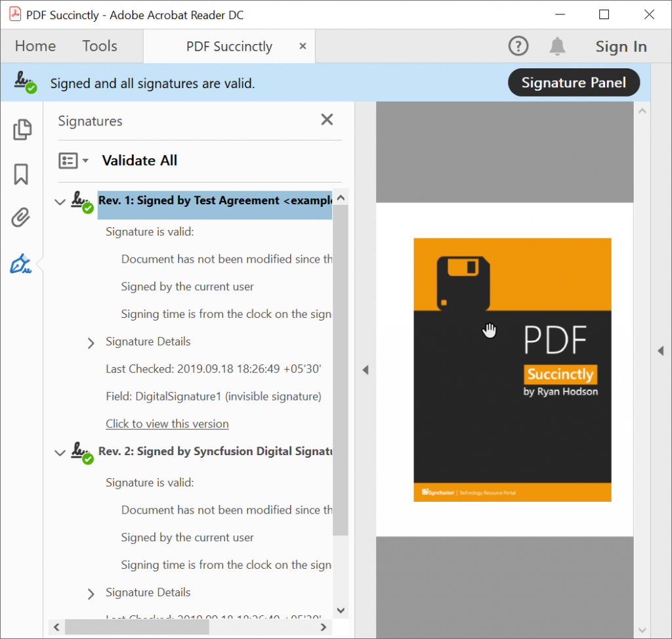This screenshot has width=672, height=639.
Task: Open the Bookmarks panel icon
Action: [x=21, y=174]
